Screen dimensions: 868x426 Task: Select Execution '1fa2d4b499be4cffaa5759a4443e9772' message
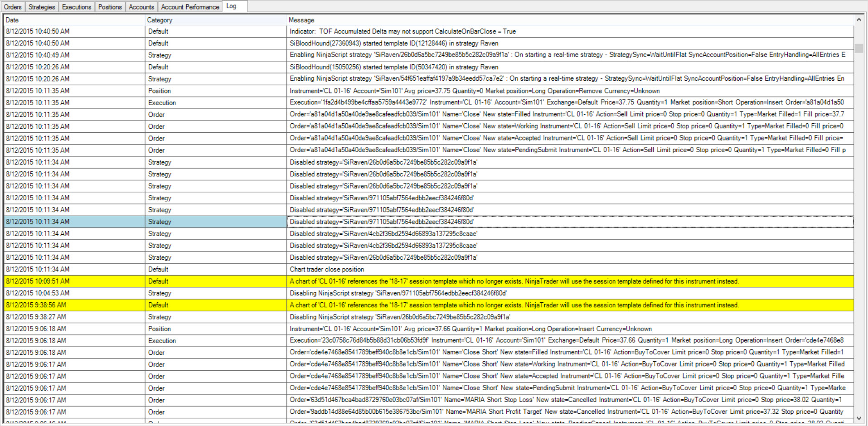570,103
